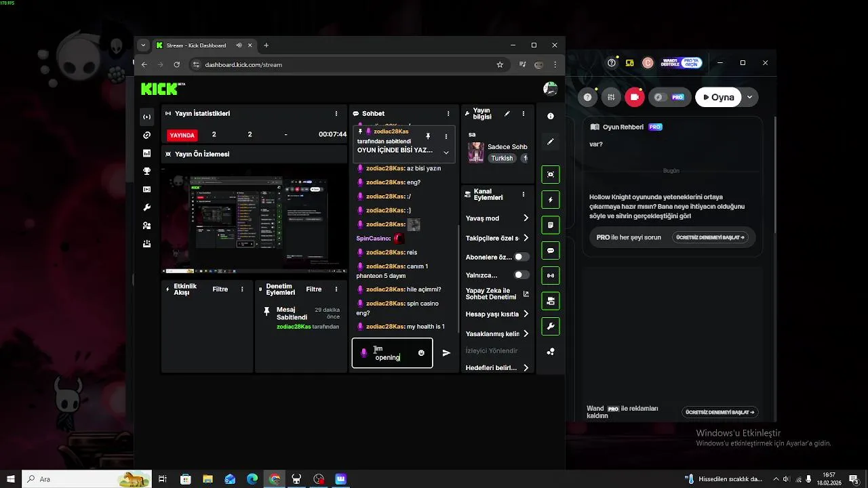This screenshot has height=488, width=868.
Task: Open the mixer sliders icon in Wand window
Action: tap(611, 97)
